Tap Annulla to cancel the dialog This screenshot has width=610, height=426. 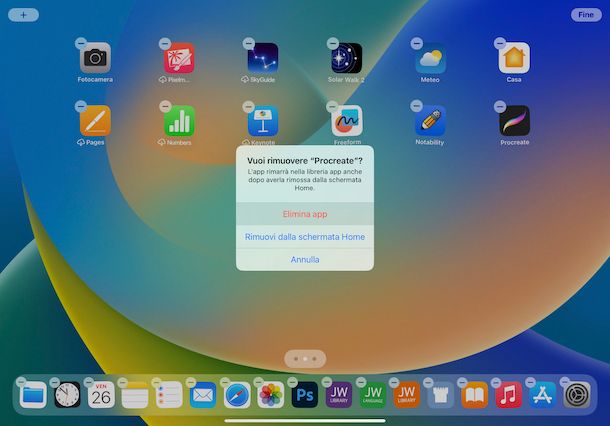[x=305, y=259]
